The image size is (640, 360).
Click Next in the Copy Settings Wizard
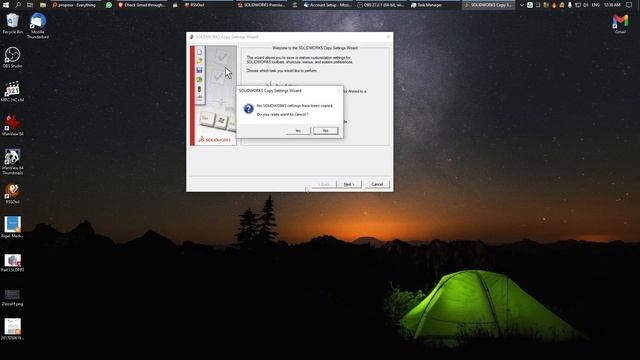coord(349,184)
